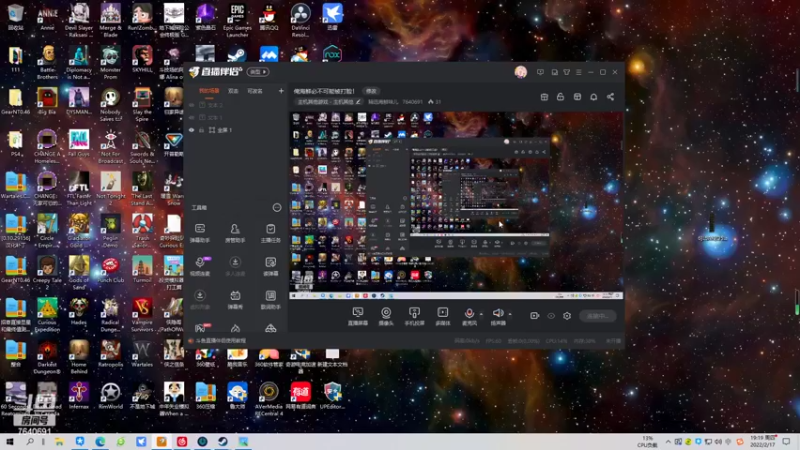Open the taskbar search icon

30,441
